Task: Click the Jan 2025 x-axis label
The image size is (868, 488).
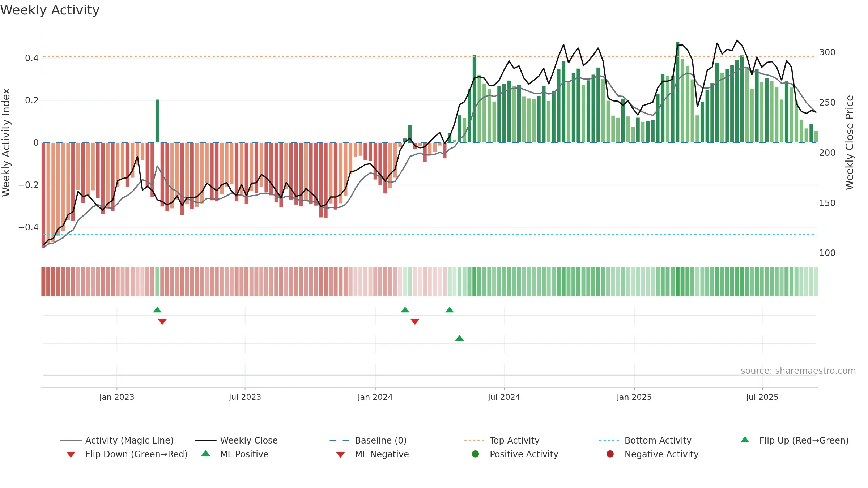Action: coord(634,397)
